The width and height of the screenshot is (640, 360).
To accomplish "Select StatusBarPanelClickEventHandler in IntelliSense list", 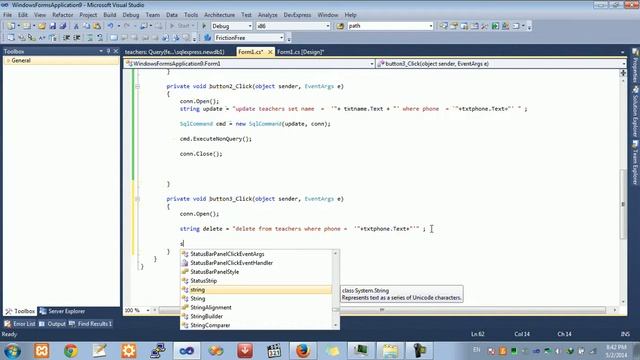I will (x=256, y=263).
